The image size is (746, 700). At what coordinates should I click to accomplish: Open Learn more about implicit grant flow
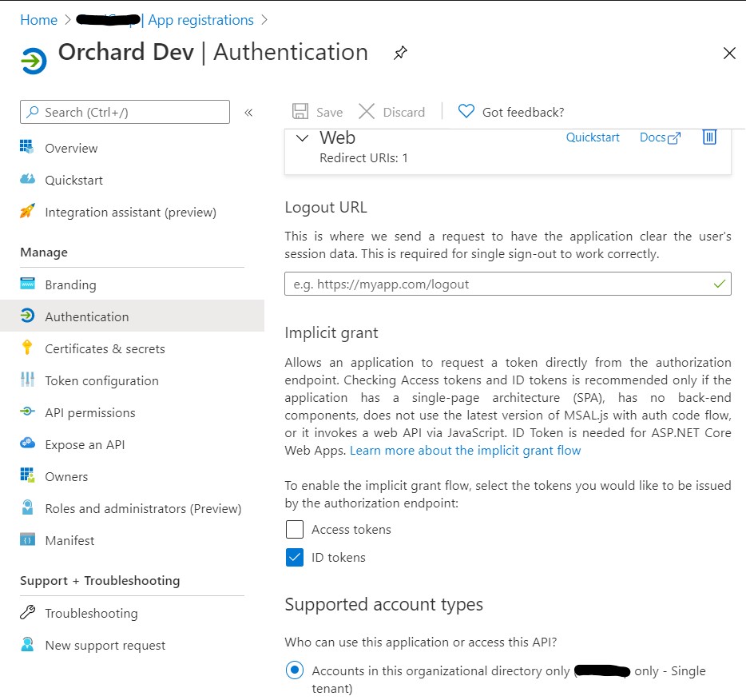tap(466, 450)
